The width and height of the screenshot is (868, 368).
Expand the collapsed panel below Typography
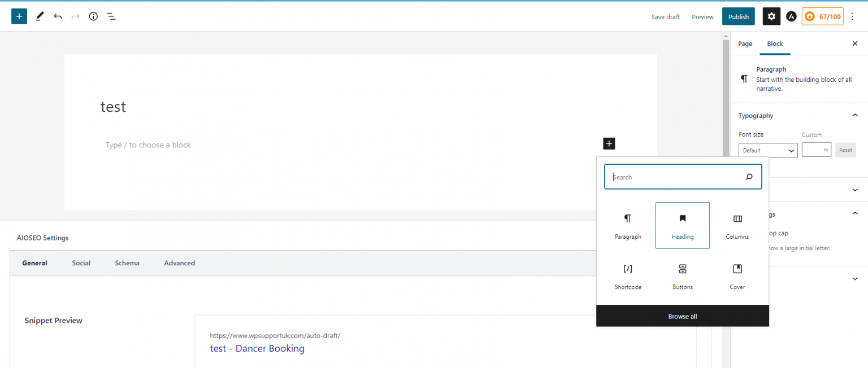pos(854,190)
